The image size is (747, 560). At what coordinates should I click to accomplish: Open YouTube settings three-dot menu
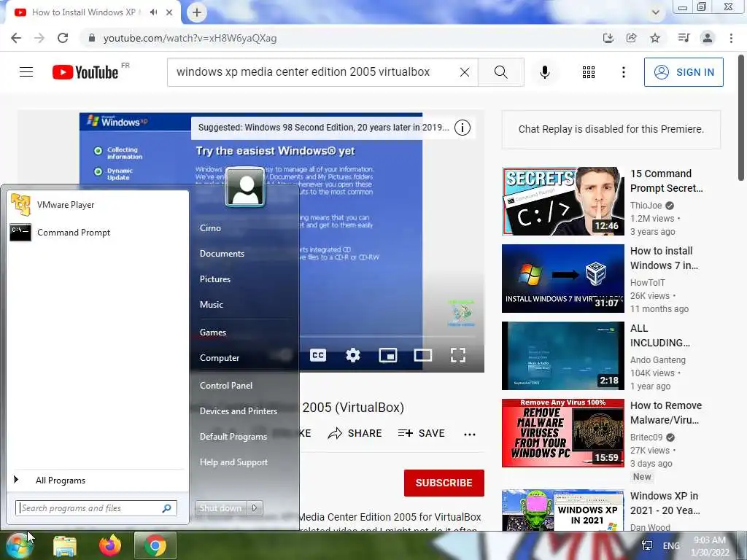click(x=623, y=72)
